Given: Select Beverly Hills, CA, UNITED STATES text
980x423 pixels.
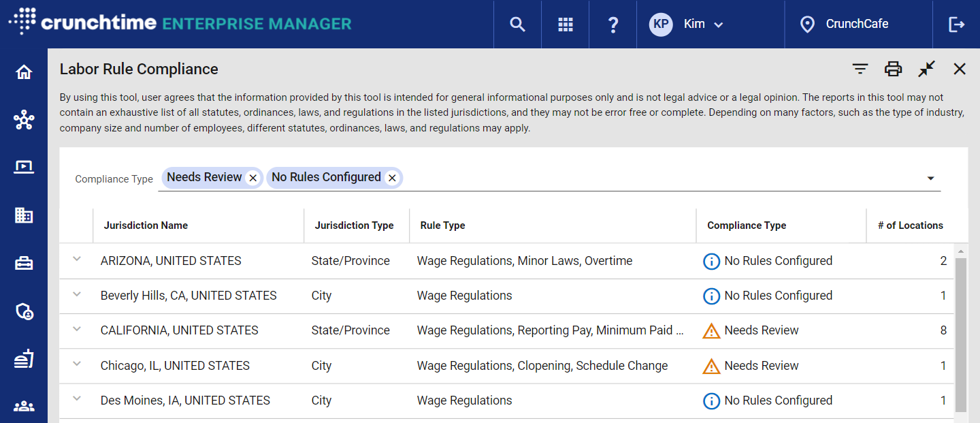Looking at the screenshot, I should 189,296.
